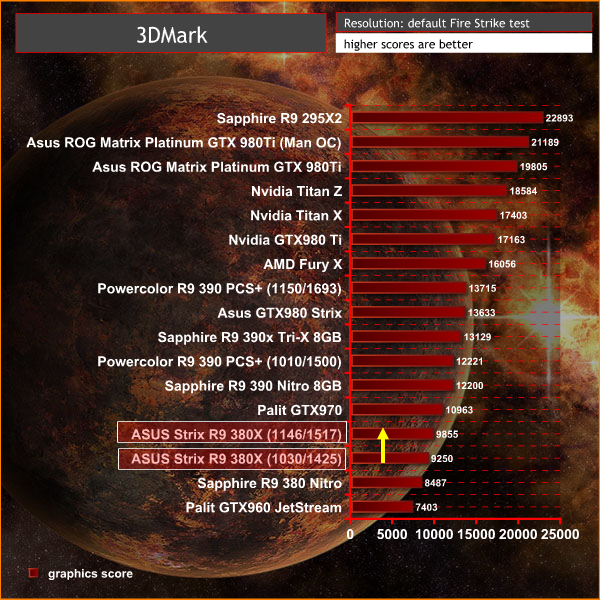Click the 3DMark title banner
600x600 pixels.
point(171,33)
